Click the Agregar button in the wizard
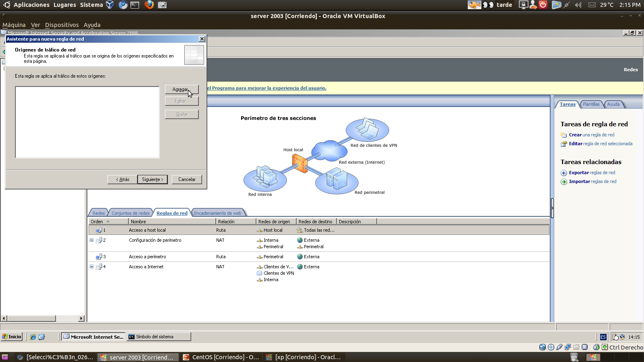This screenshot has width=644, height=362. [182, 89]
